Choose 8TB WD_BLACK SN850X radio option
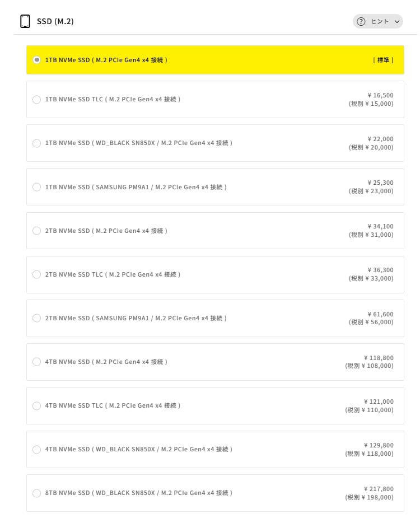 (37, 493)
